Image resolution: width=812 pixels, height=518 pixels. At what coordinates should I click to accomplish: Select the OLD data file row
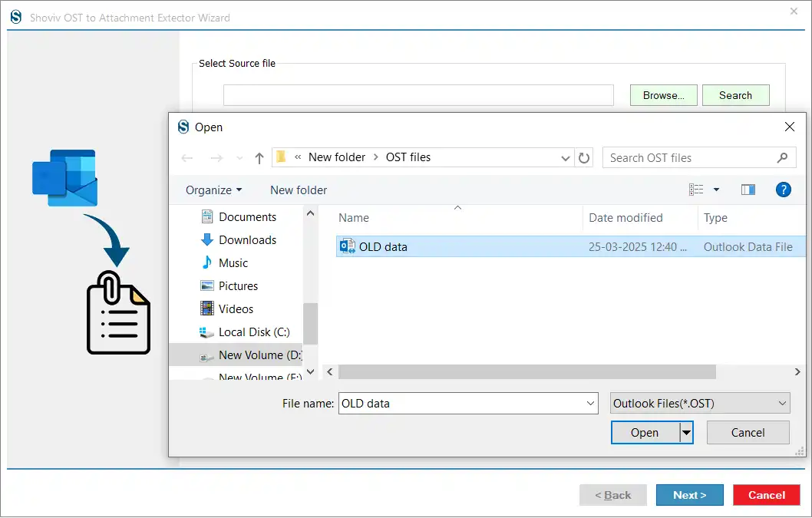tap(571, 246)
